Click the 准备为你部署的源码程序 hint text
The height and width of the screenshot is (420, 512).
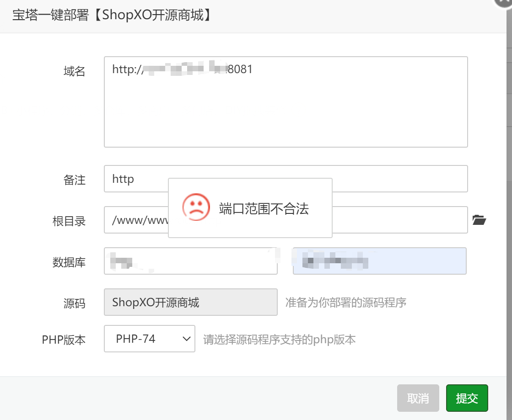(346, 303)
